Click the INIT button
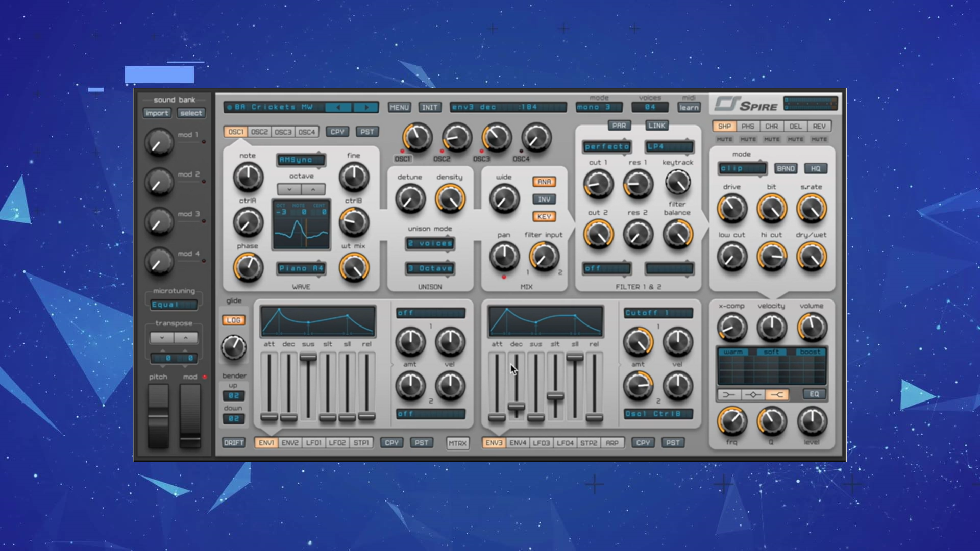980x551 pixels. [x=430, y=107]
